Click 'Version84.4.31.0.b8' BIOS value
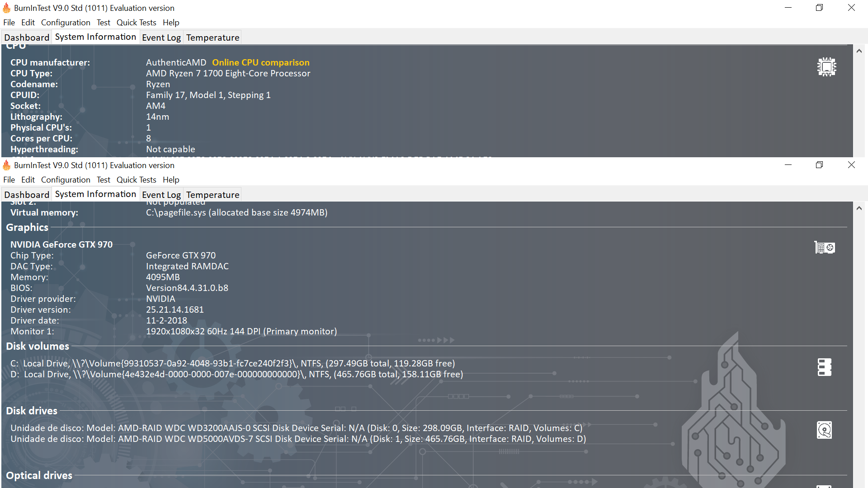This screenshot has width=868, height=488. pyautogui.click(x=187, y=288)
